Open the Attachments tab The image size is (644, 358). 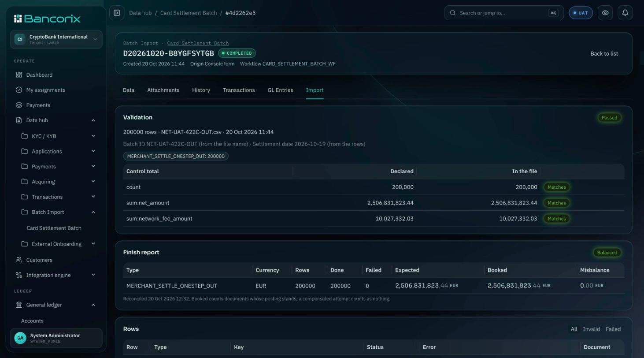point(163,90)
